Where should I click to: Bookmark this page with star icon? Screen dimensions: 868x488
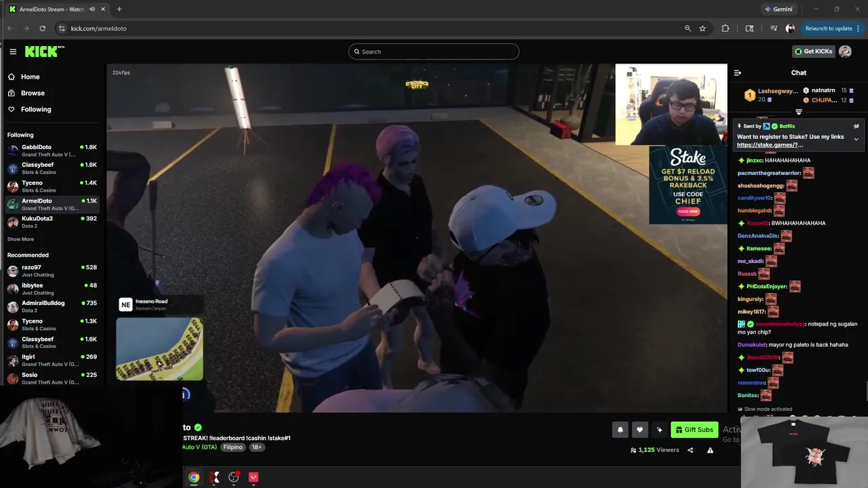click(x=703, y=28)
